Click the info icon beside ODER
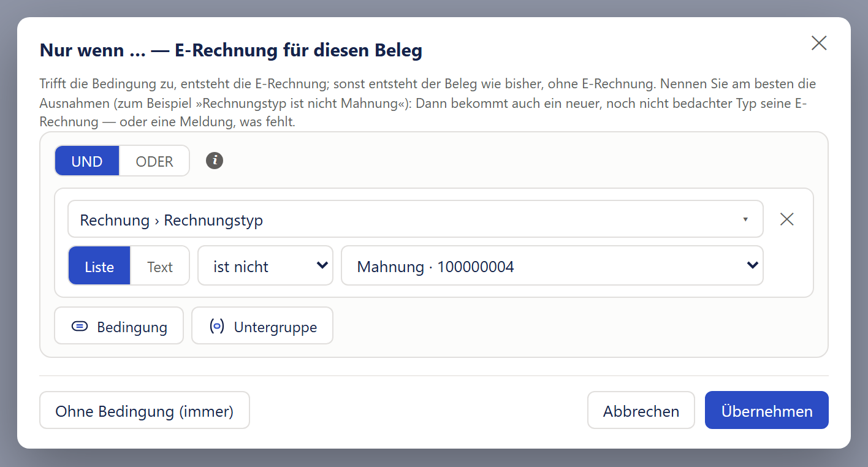 click(215, 161)
